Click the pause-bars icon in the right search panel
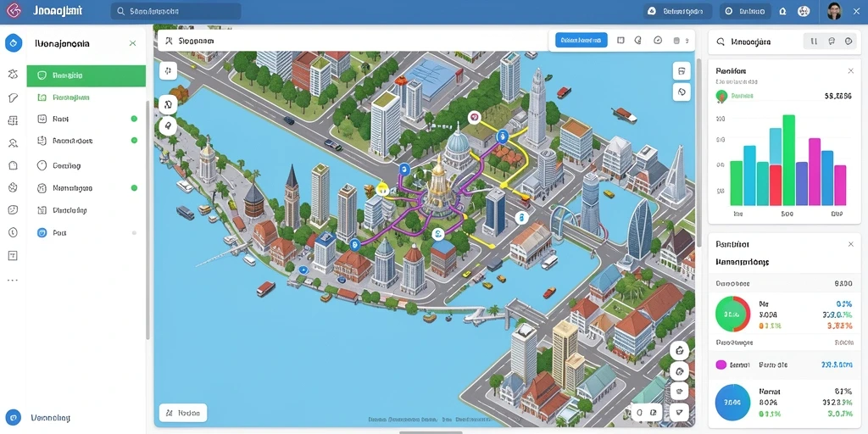 pos(814,42)
